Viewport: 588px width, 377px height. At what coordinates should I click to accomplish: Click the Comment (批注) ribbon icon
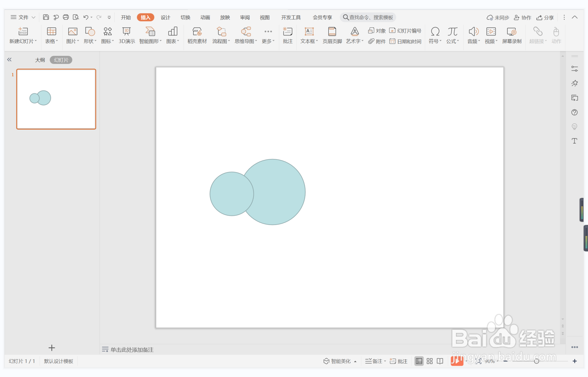[x=288, y=31]
